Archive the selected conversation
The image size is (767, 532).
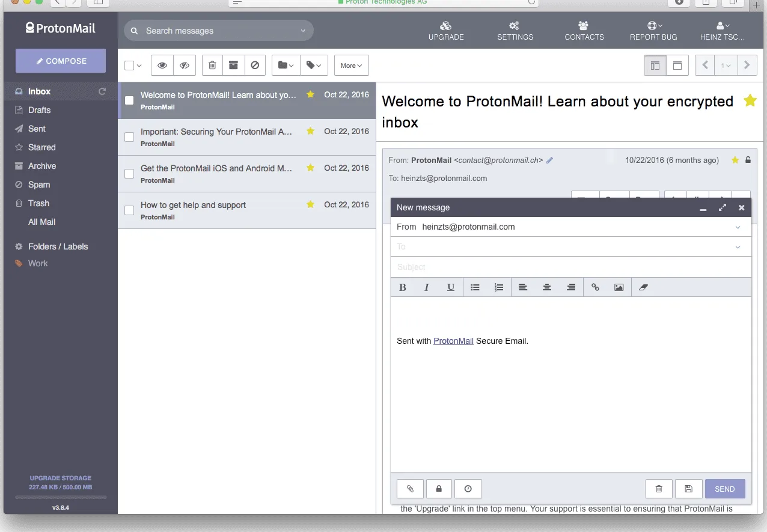click(x=233, y=65)
